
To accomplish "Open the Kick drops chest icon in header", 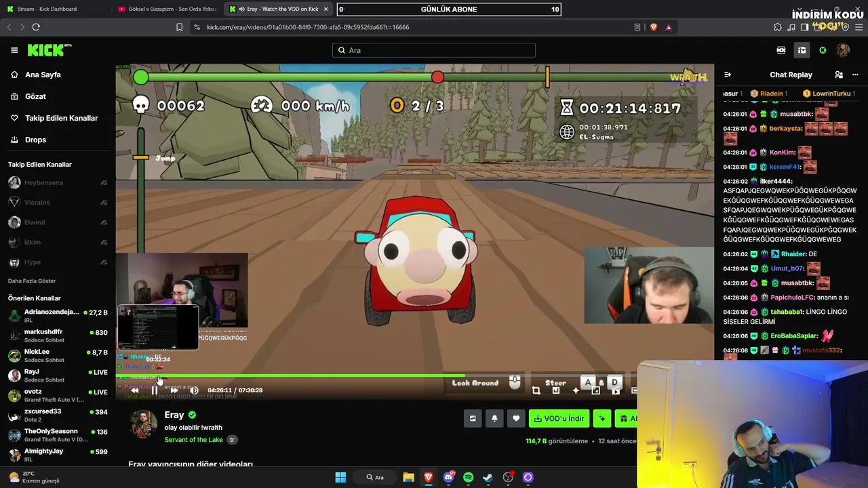I will click(x=802, y=50).
